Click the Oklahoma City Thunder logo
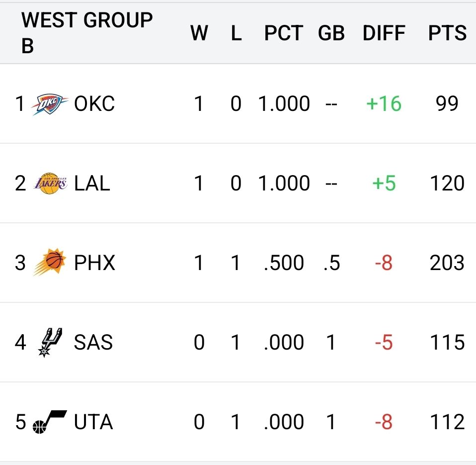476x465 pixels. pos(50,104)
